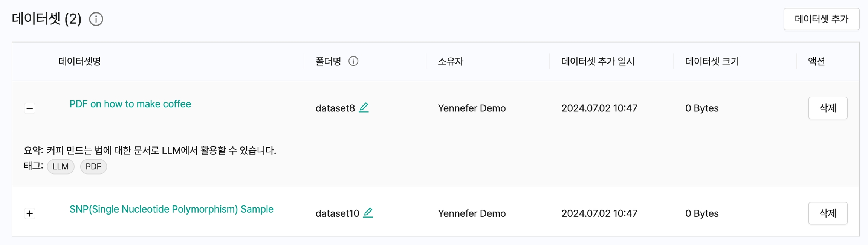Click 삭제 for the SNP Sample dataset
The width and height of the screenshot is (868, 245).
click(x=827, y=213)
